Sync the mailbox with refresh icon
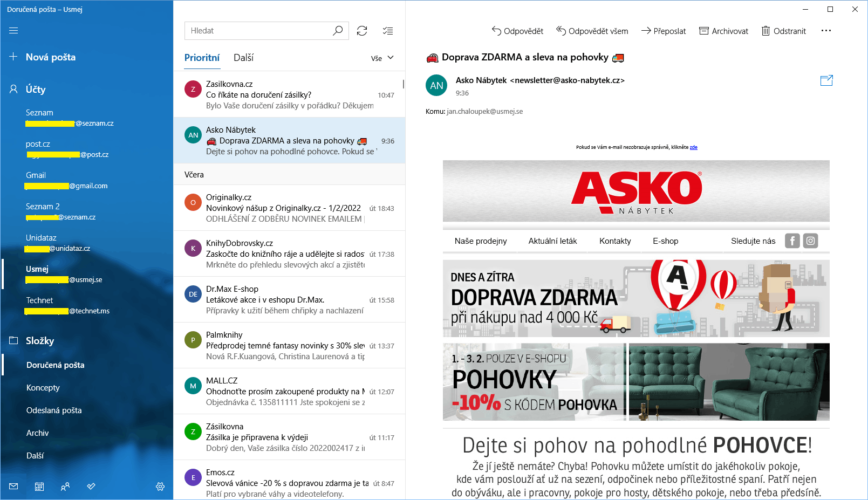 coord(362,31)
